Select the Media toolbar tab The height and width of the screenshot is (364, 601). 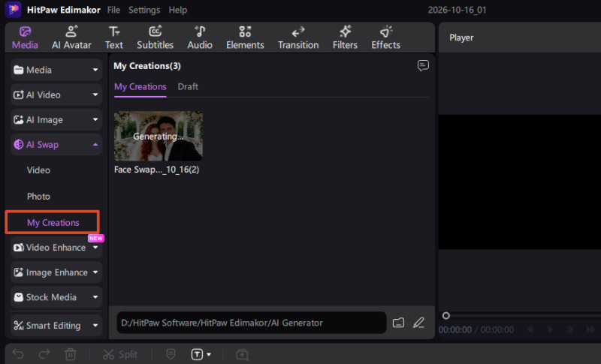pos(25,38)
